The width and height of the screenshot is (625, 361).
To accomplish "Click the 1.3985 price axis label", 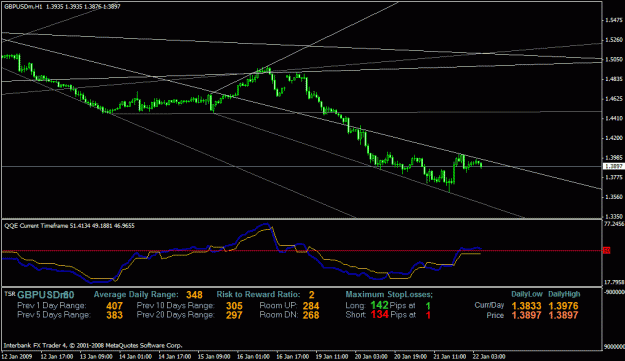I will coord(613,158).
